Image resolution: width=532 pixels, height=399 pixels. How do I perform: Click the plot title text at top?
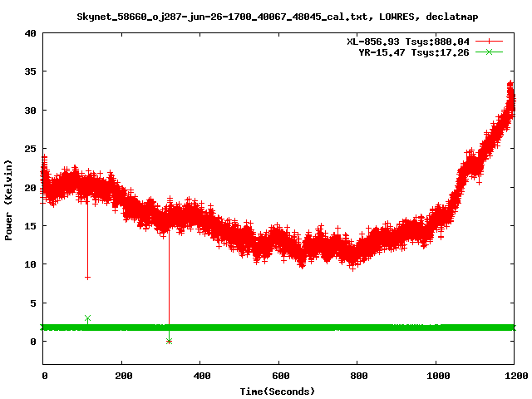click(277, 17)
